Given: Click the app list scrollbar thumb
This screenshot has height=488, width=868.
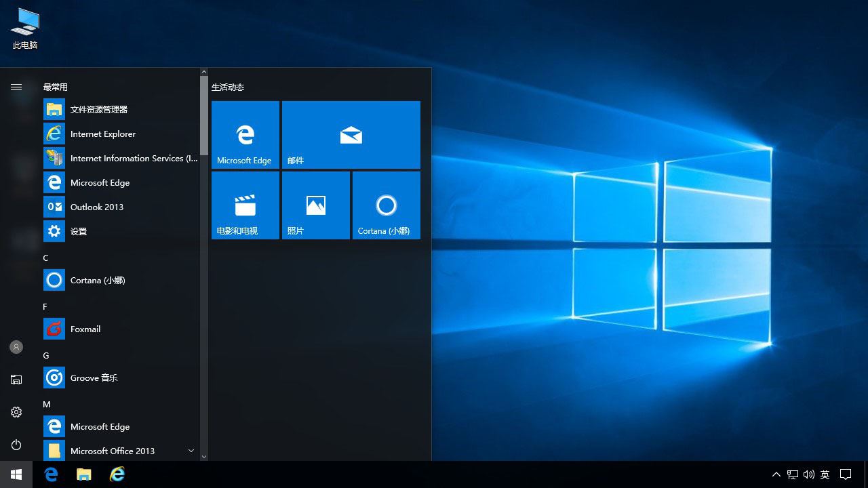Looking at the screenshot, I should 204,115.
